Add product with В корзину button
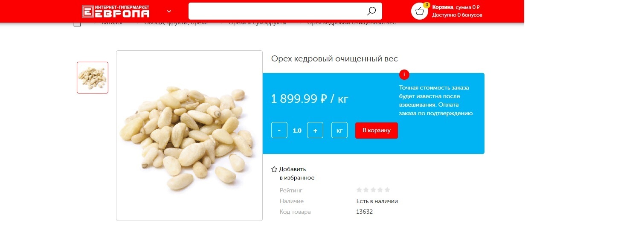The image size is (644, 247). tap(377, 131)
